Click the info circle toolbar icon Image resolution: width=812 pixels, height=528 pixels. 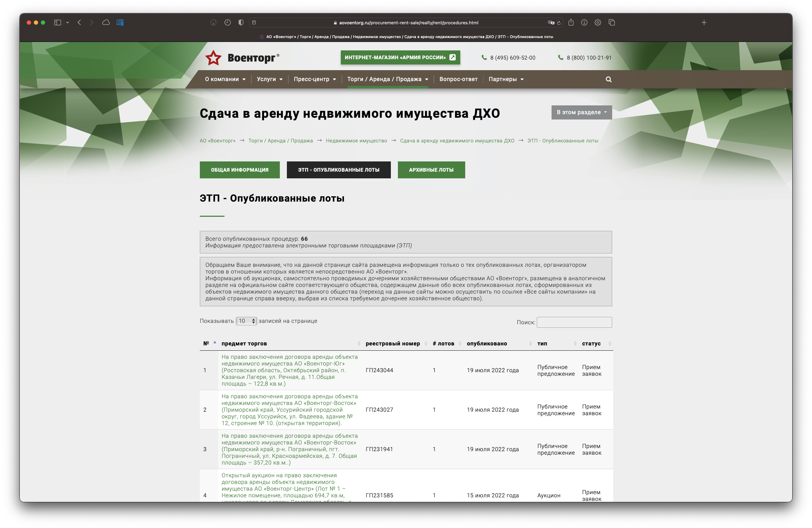(584, 23)
